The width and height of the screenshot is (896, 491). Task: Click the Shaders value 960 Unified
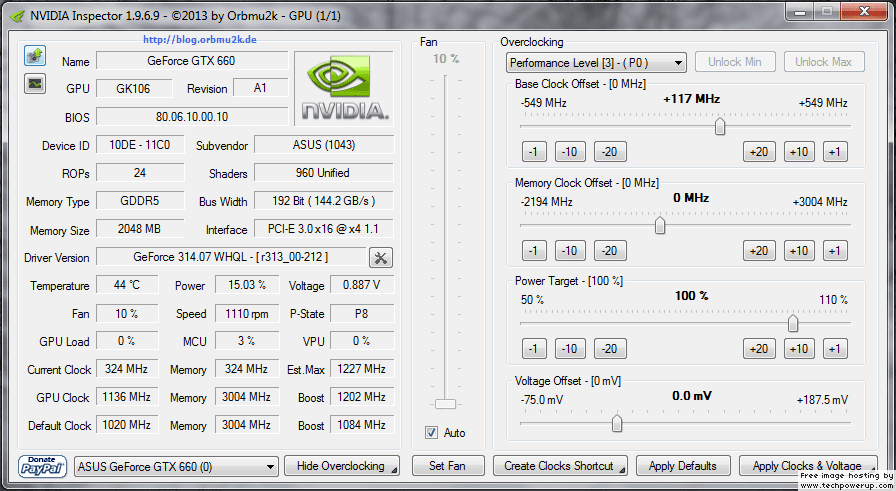click(x=323, y=173)
